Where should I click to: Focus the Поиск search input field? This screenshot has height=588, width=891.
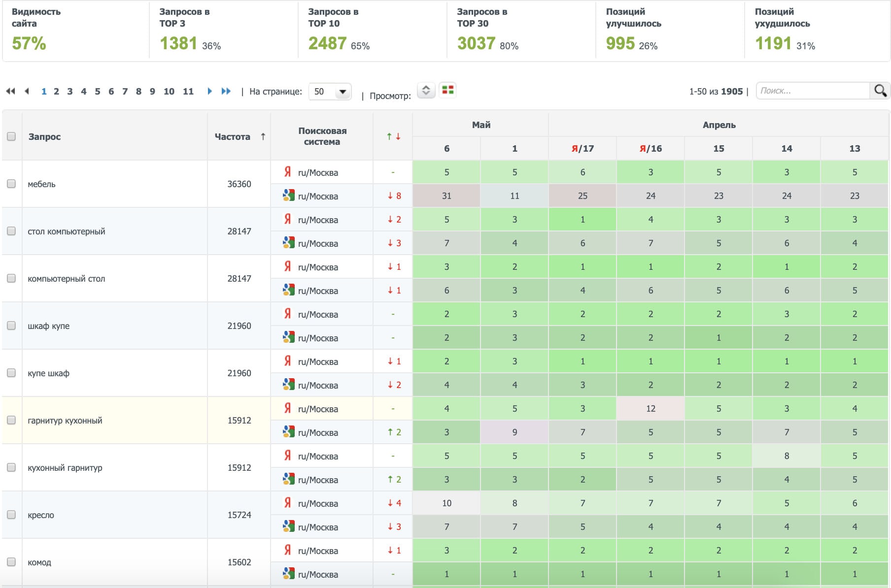tap(813, 91)
